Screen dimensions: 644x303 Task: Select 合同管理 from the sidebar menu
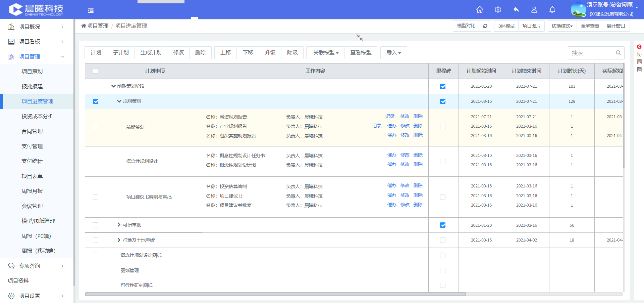click(32, 131)
